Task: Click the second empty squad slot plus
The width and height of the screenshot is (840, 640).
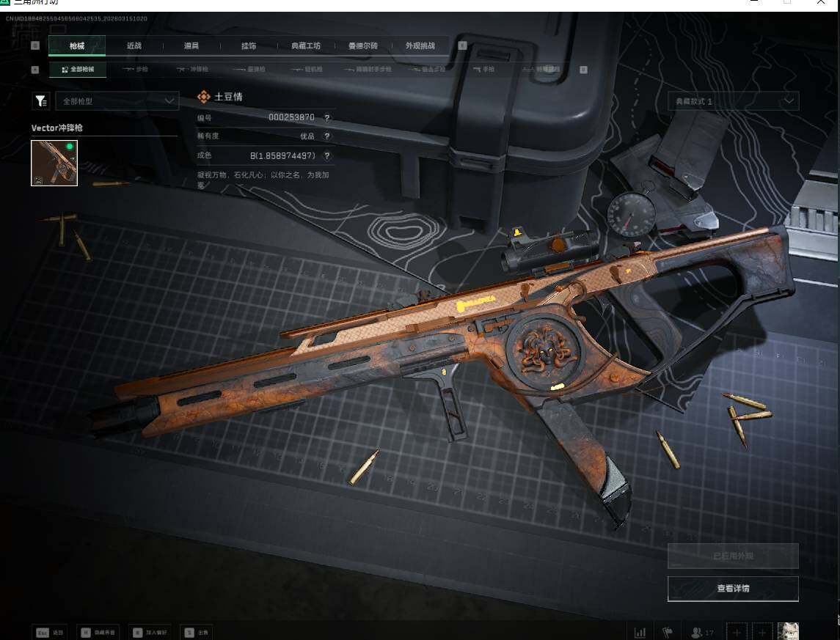Action: click(x=762, y=632)
